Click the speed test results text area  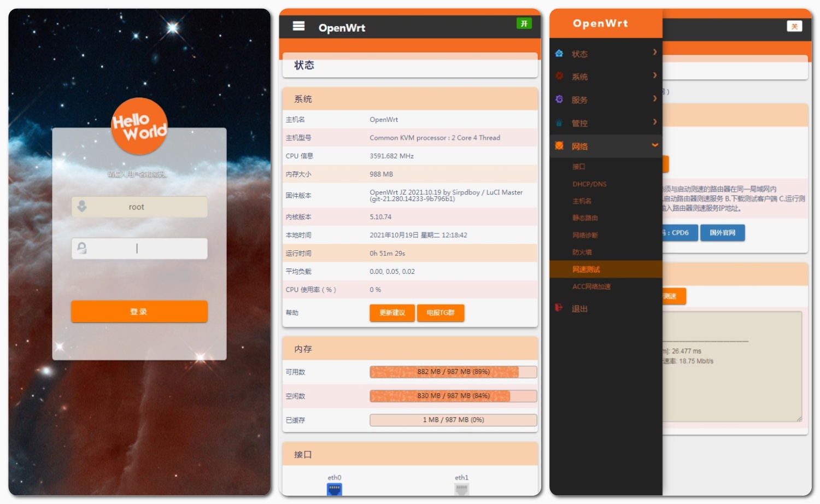pos(732,366)
